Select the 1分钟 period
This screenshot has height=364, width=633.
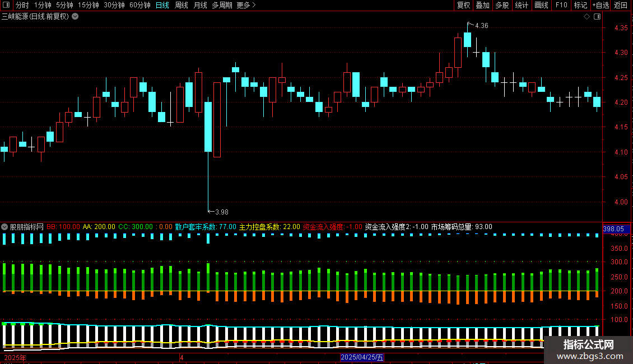(x=43, y=5)
